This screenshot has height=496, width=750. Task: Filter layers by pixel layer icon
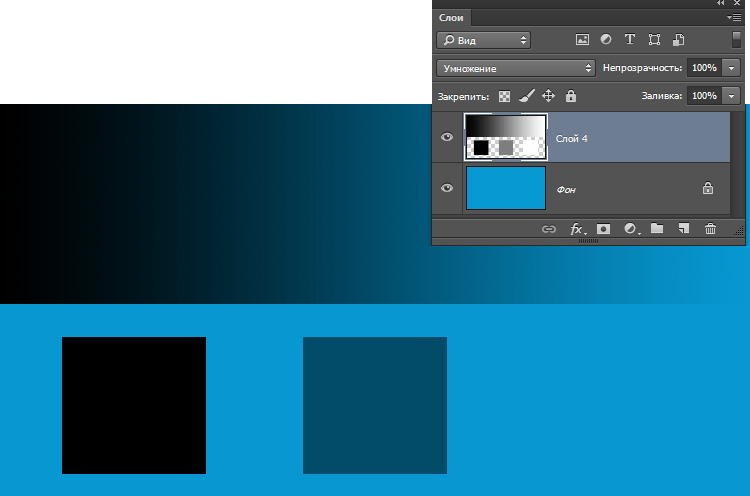click(x=582, y=40)
